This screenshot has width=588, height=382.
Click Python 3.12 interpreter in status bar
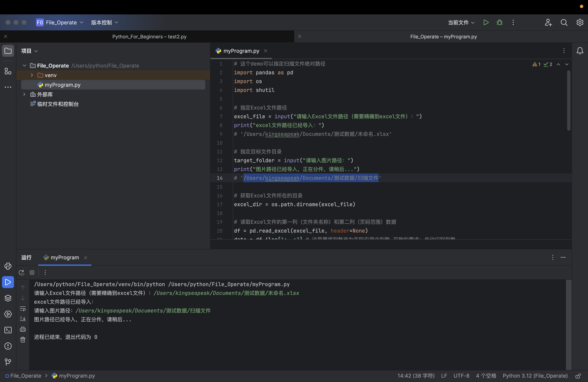pos(535,376)
